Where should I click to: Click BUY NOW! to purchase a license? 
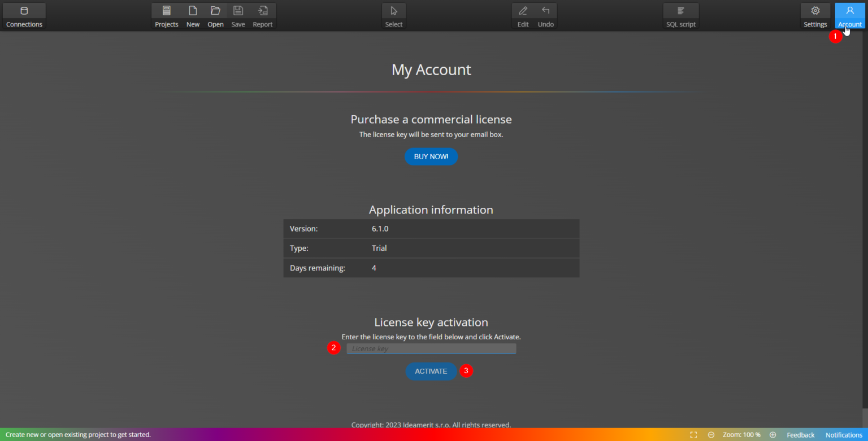coord(431,156)
